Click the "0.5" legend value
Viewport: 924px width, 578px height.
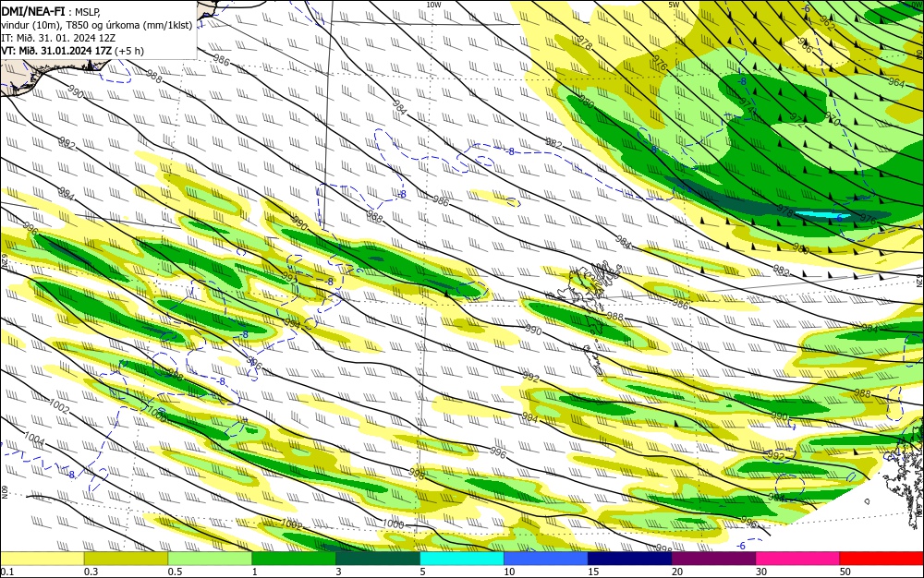(175, 572)
